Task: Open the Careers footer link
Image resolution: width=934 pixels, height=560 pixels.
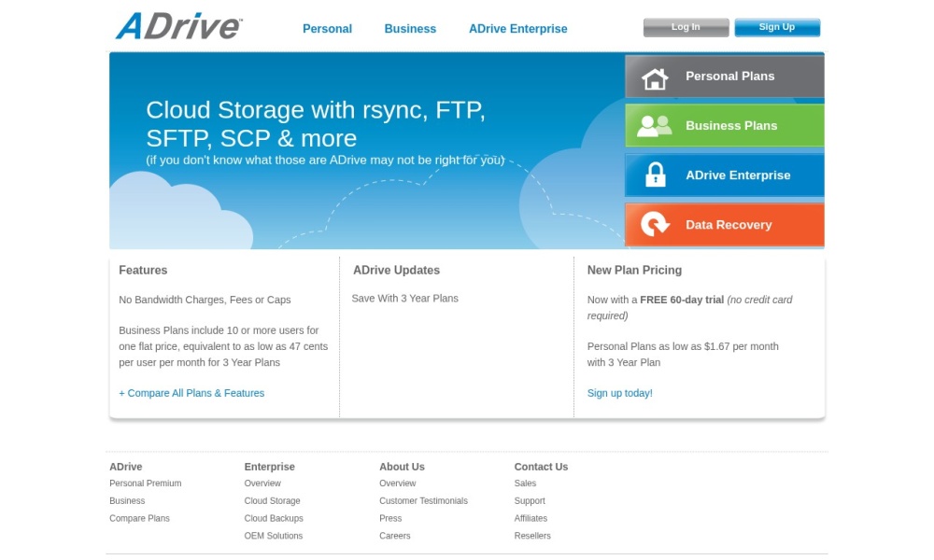Action: coord(394,536)
